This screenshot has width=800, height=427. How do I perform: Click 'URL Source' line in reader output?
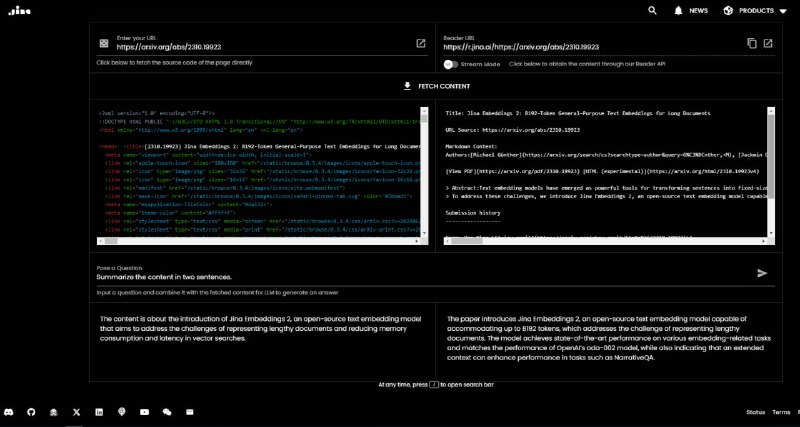click(513, 130)
